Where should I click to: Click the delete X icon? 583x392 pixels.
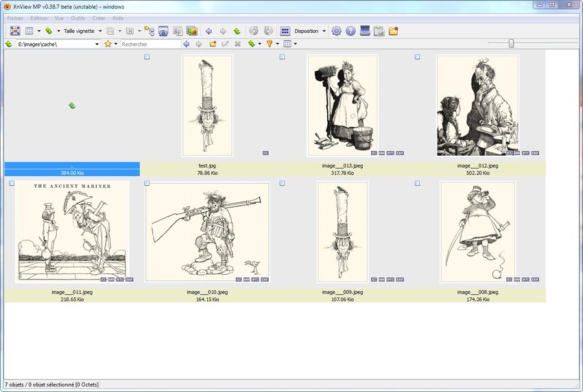[237, 44]
